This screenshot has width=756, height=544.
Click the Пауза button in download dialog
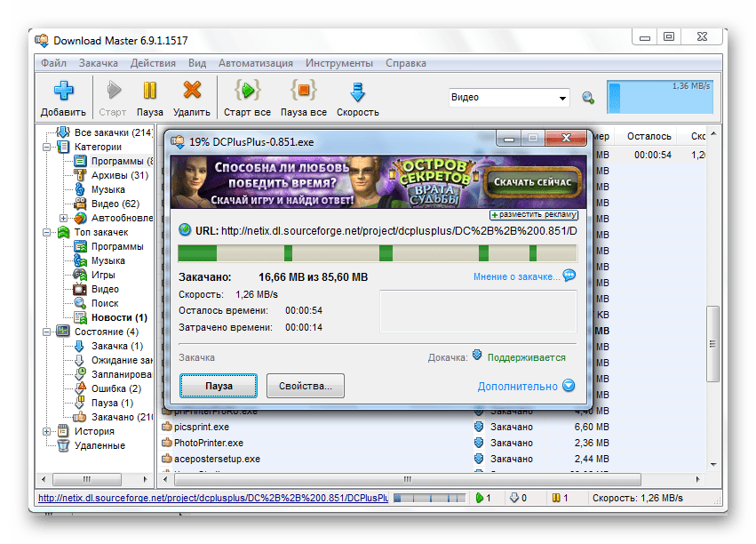[x=219, y=386]
